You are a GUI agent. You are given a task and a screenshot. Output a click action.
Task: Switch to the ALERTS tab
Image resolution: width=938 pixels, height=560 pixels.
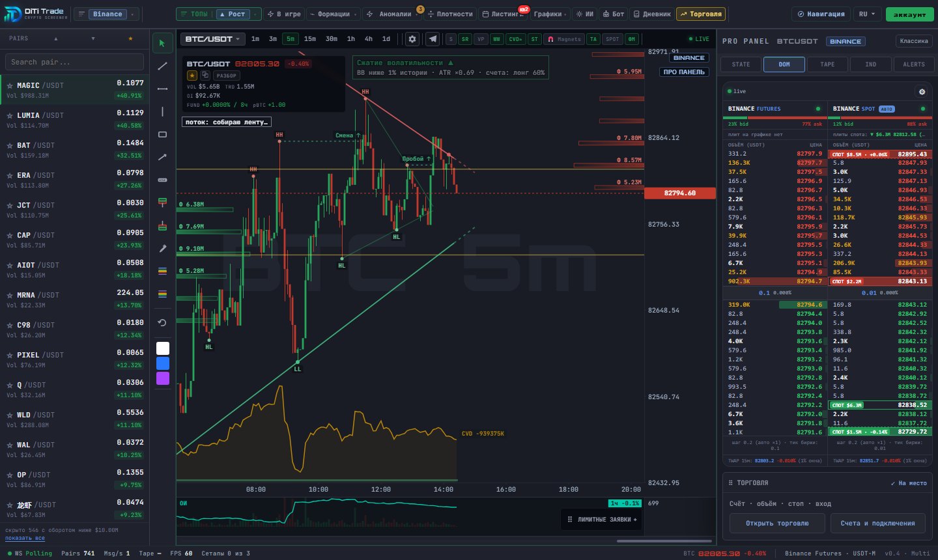coord(913,64)
